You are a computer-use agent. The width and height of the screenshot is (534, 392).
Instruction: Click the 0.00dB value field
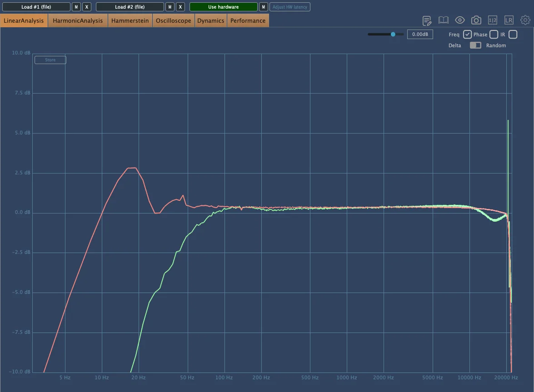point(420,34)
